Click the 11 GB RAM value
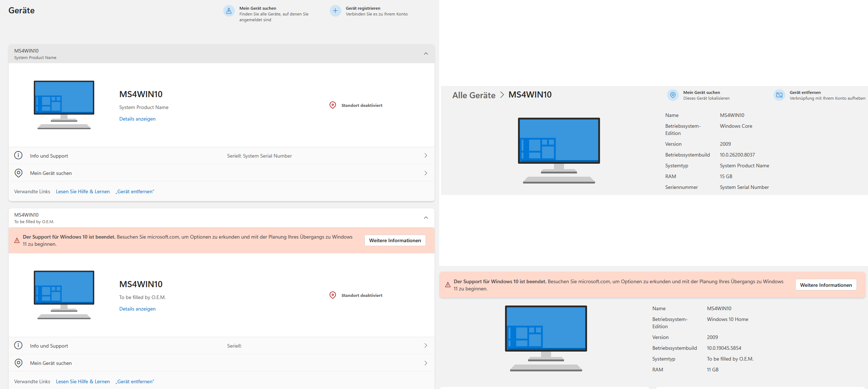The width and height of the screenshot is (868, 389). (x=713, y=370)
